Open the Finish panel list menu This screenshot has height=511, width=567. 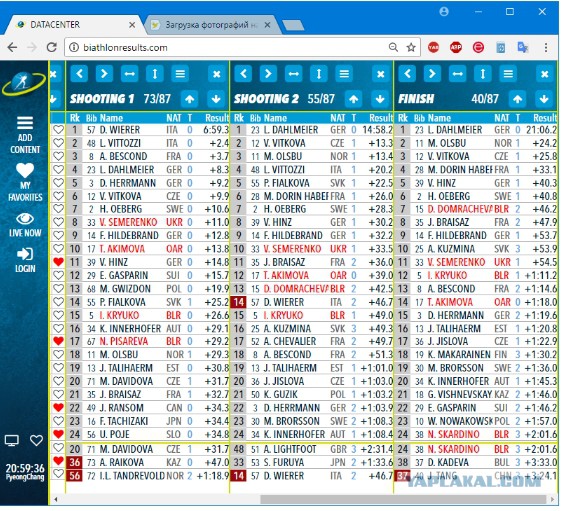(x=508, y=74)
